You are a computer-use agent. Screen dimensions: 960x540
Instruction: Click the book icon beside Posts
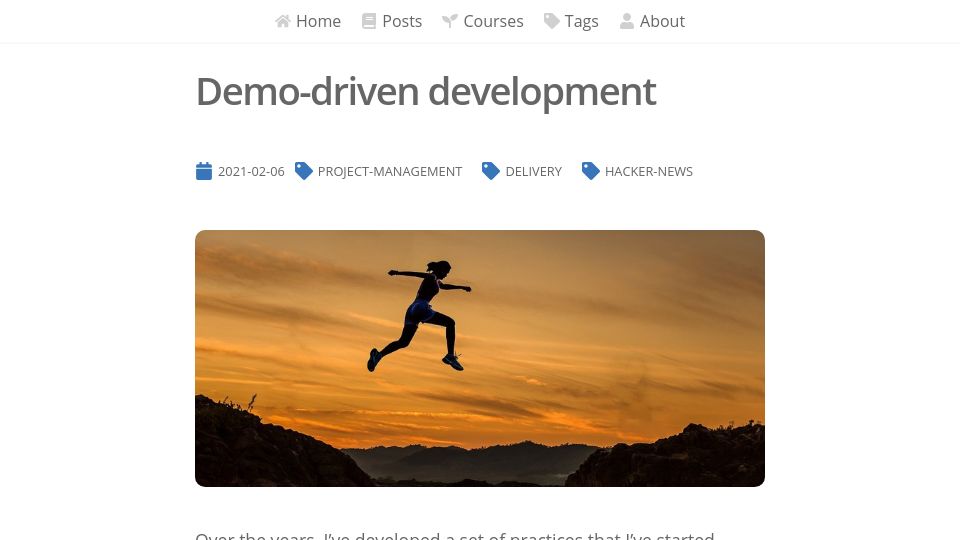point(369,21)
